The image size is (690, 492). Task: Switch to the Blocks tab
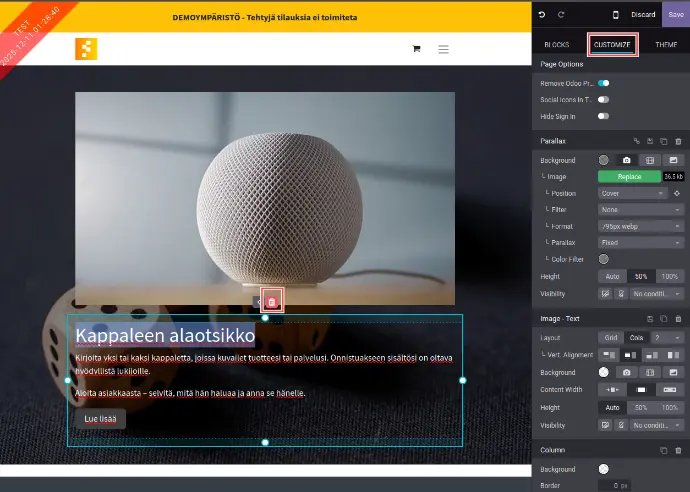(557, 45)
